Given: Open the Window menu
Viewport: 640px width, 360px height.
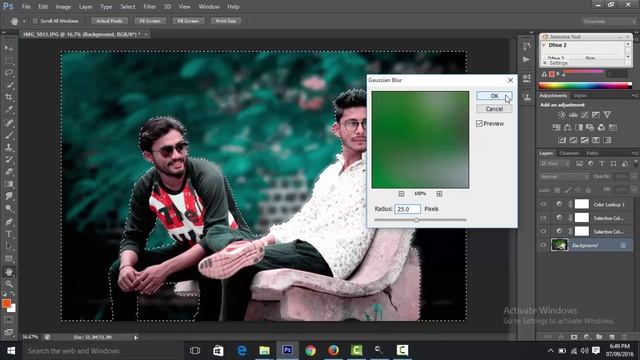Looking at the screenshot, I should pyautogui.click(x=209, y=7).
